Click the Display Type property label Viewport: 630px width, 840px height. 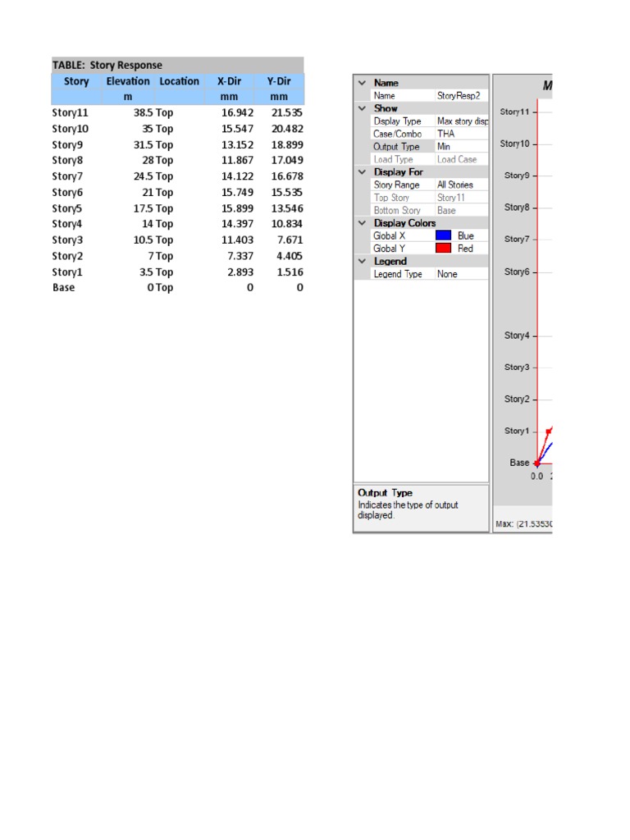tap(397, 121)
